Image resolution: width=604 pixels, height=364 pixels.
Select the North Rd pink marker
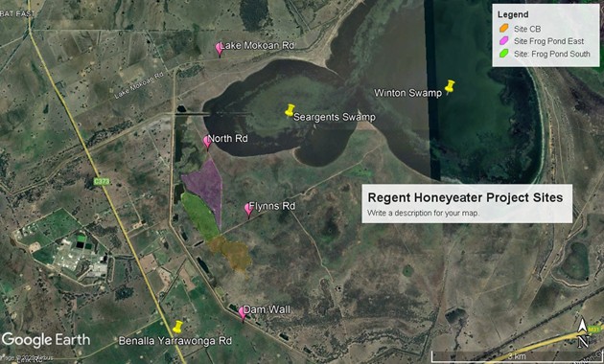pos(208,143)
